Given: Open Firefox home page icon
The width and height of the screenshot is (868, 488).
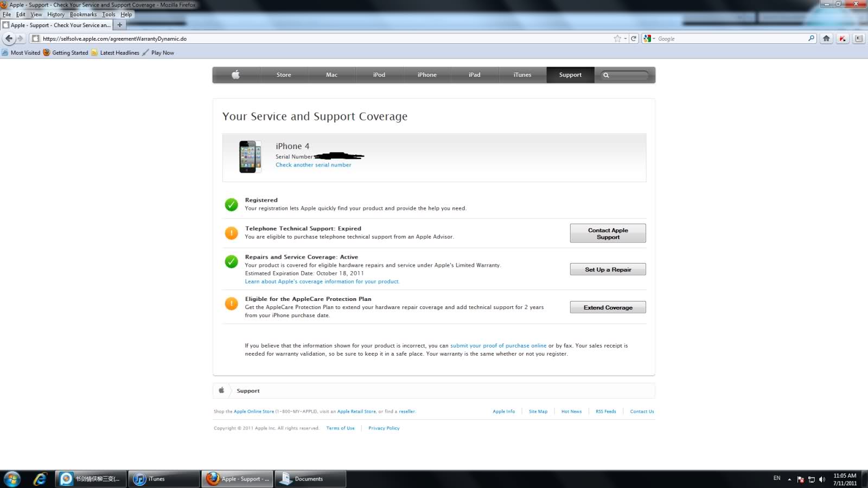Looking at the screenshot, I should [x=826, y=38].
